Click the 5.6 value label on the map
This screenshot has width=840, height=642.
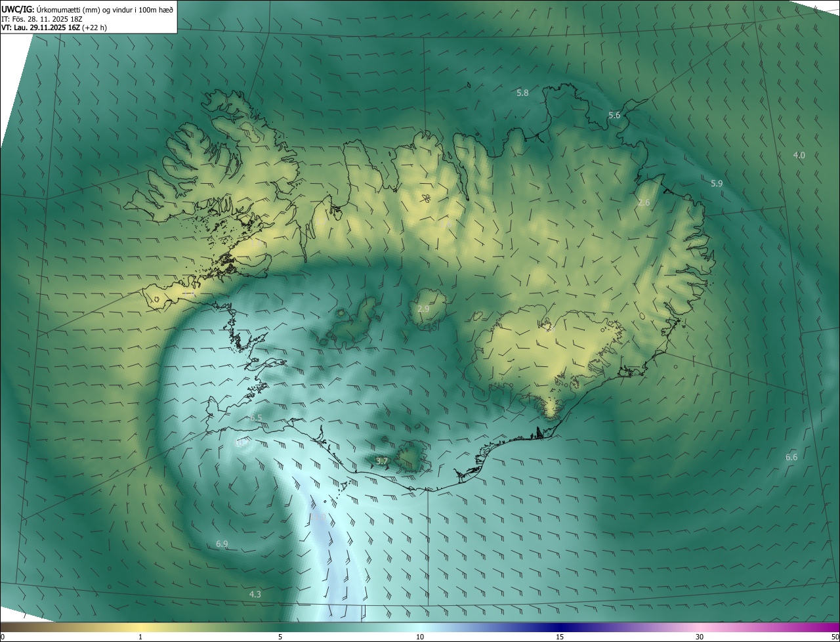614,116
